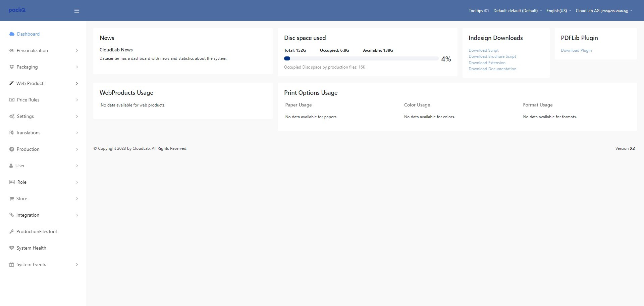The height and width of the screenshot is (306, 644).
Task: Expand Packaging submenu chevron
Action: [77, 67]
